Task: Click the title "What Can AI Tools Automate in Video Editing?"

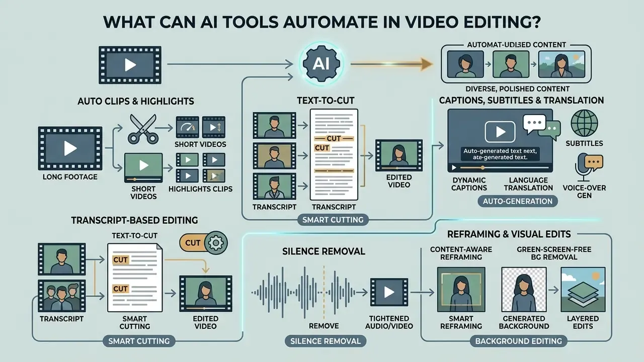Action: pyautogui.click(x=322, y=22)
